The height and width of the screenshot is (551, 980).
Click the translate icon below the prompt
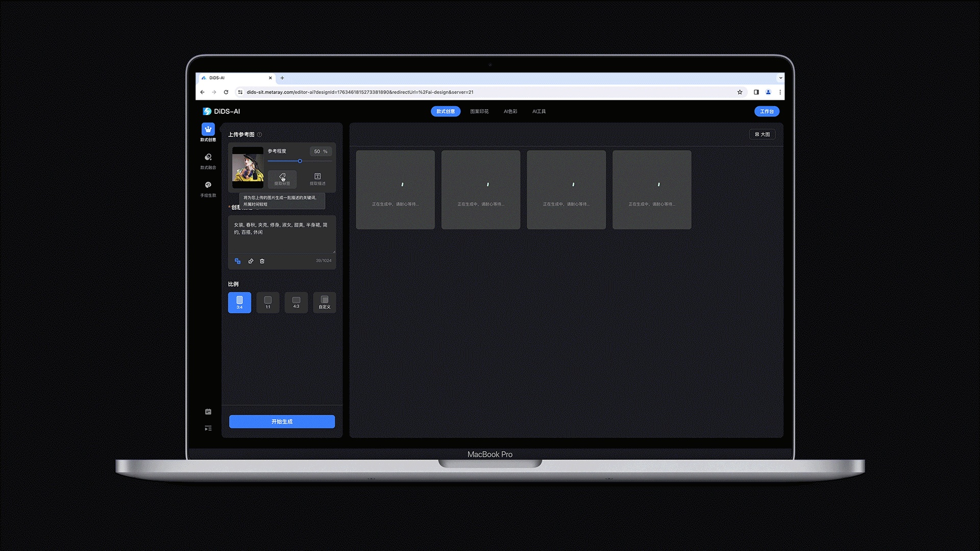(237, 261)
